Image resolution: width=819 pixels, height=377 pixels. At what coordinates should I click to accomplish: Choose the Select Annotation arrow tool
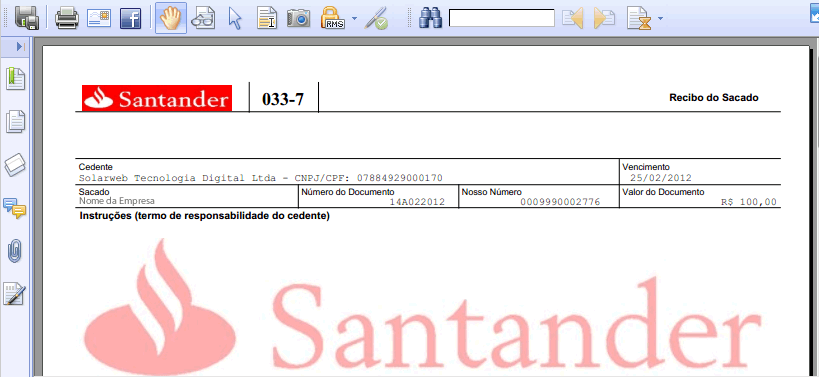click(x=236, y=19)
